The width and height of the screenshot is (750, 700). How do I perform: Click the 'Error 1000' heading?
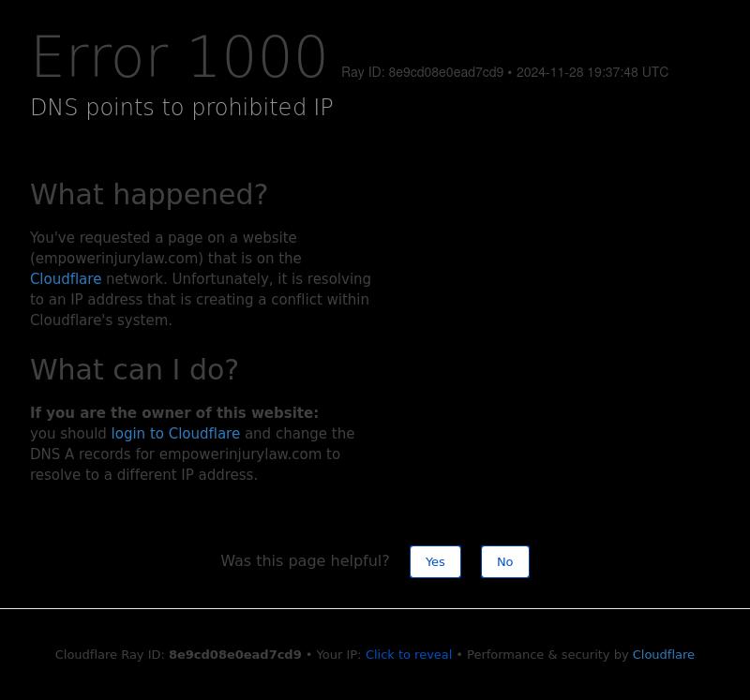(179, 56)
